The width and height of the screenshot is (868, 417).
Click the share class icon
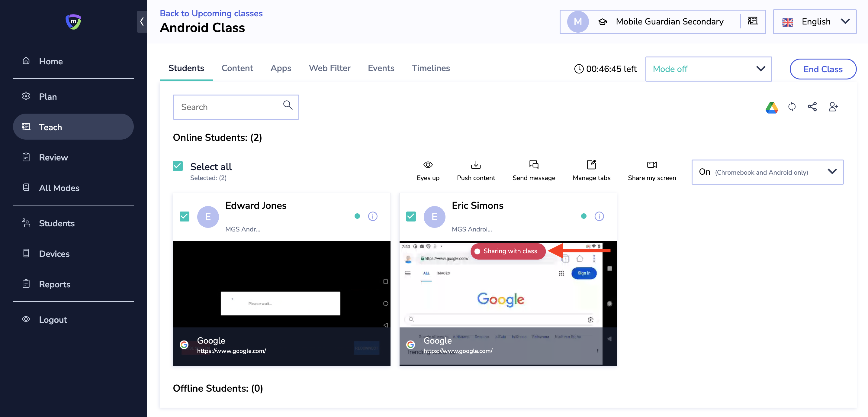pyautogui.click(x=812, y=107)
